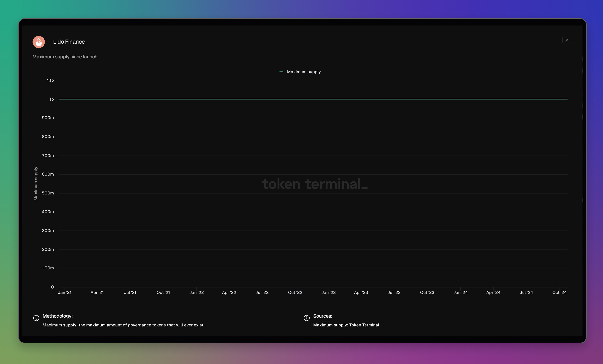Click the Jul '24 x-axis label

point(526,292)
